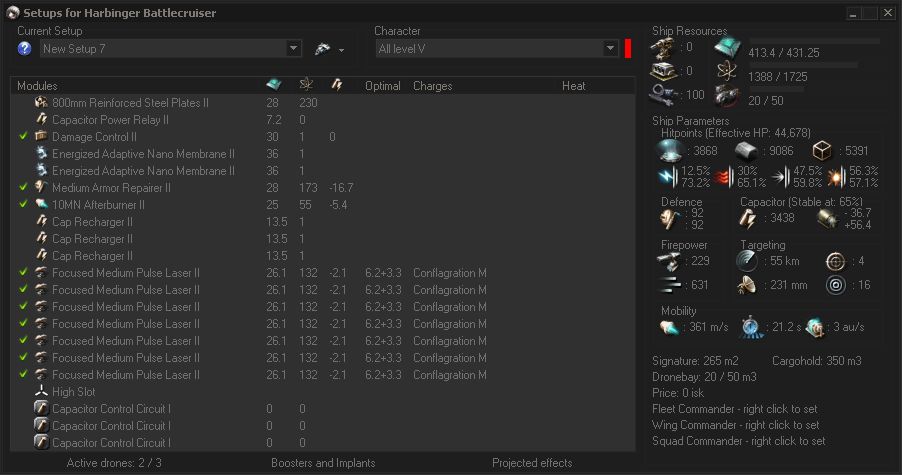Click the CPU resource icon showing 413.4 / 431.25
902x475 pixels.
click(727, 48)
